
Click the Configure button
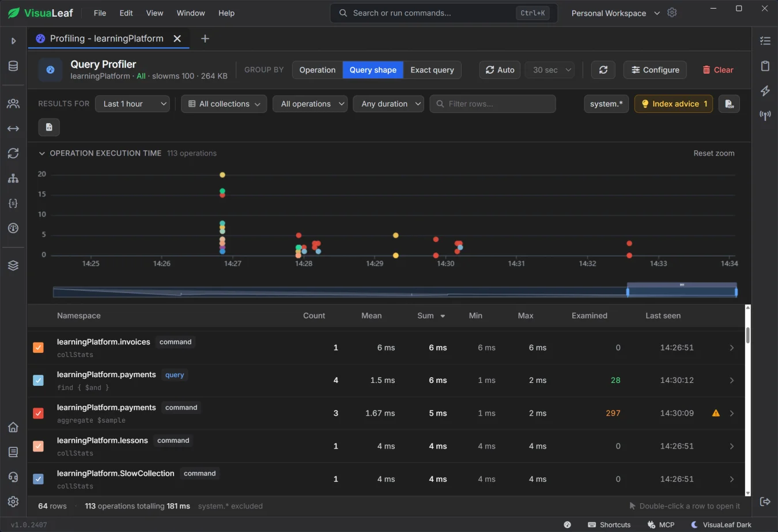point(655,70)
